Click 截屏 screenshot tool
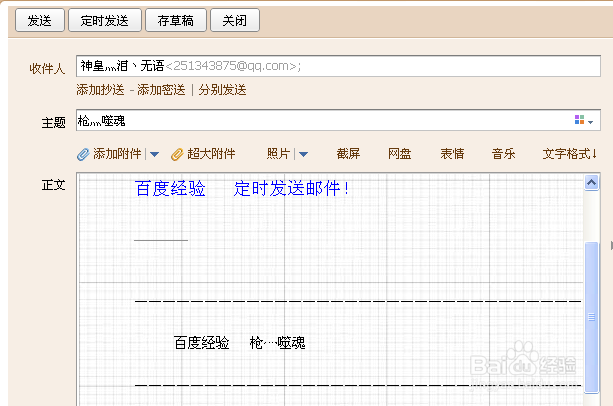 pyautogui.click(x=348, y=154)
